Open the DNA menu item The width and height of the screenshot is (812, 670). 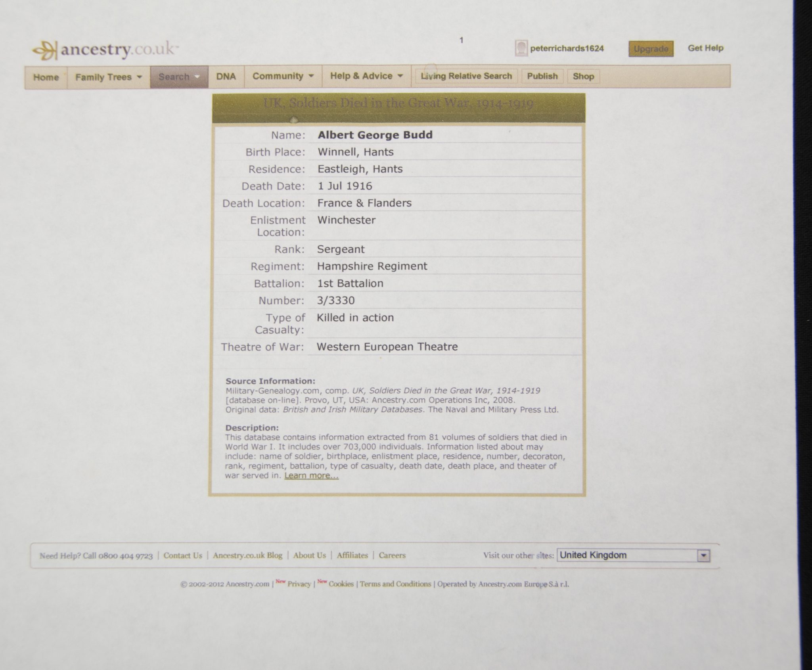pos(226,77)
